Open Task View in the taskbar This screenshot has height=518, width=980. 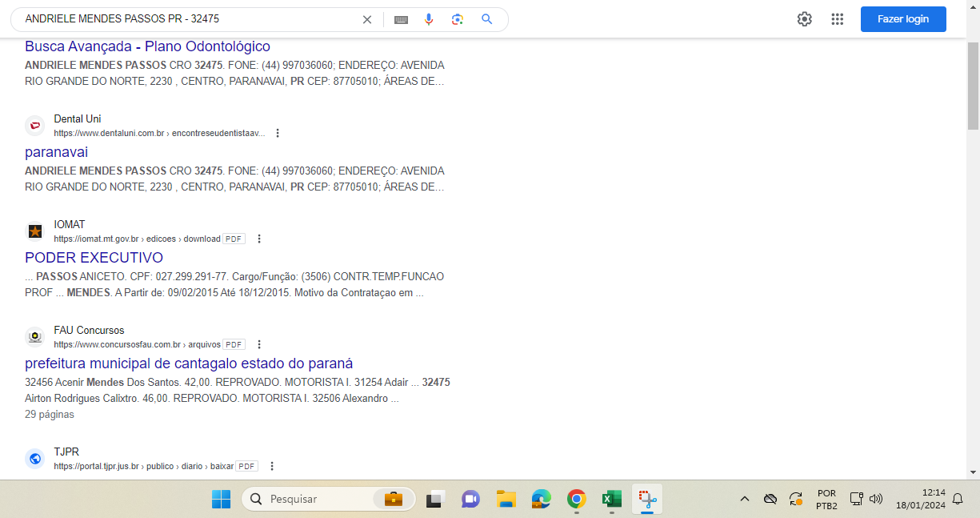tap(434, 499)
